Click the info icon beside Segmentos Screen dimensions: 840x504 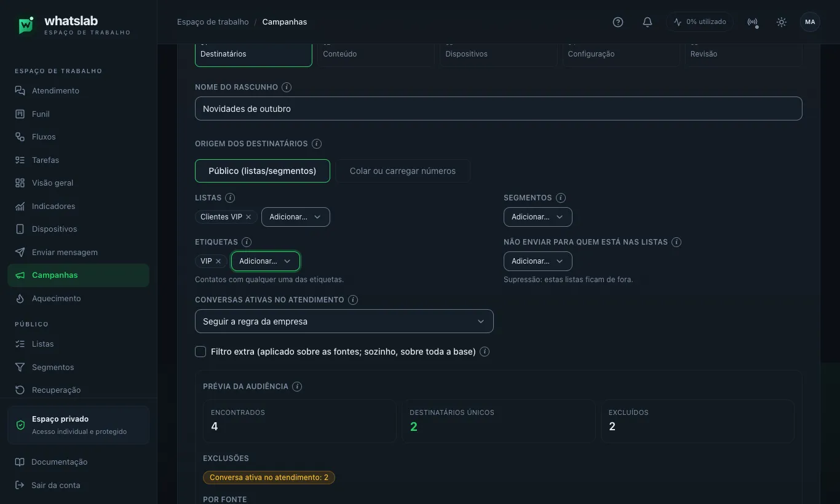[561, 198]
